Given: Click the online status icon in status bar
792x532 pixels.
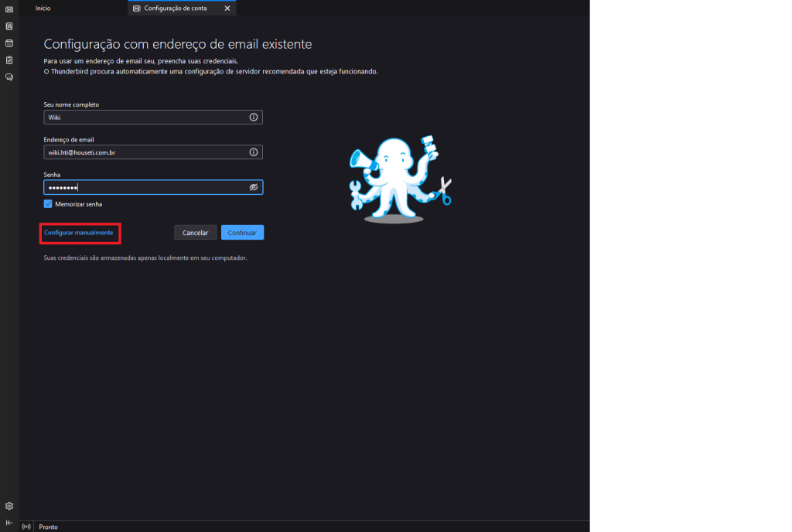Looking at the screenshot, I should pos(26,527).
